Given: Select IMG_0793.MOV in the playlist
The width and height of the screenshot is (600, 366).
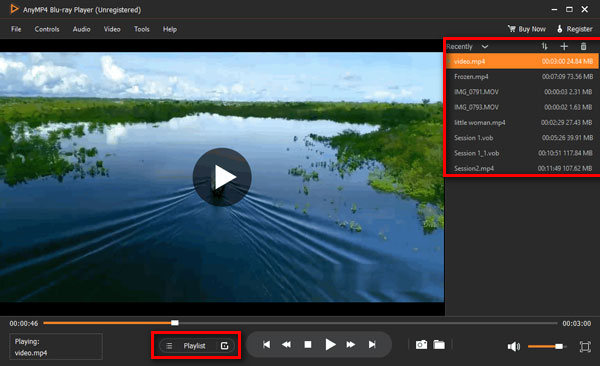Looking at the screenshot, I should [522, 107].
